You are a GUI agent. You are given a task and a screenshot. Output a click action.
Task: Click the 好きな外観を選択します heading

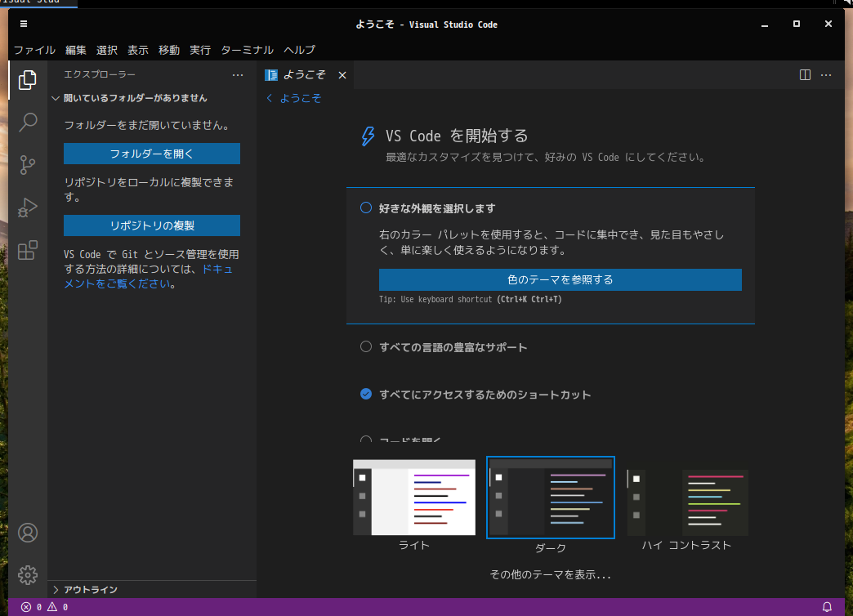437,208
